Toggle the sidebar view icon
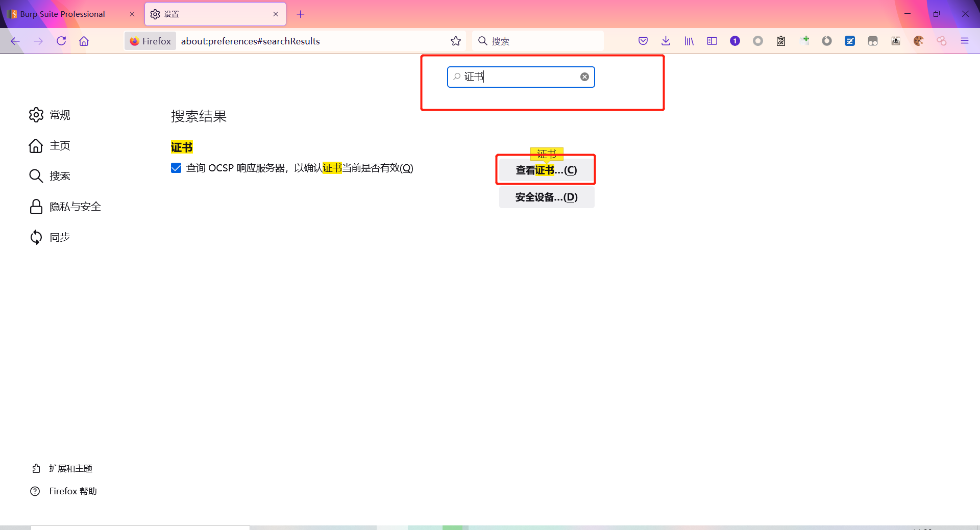Screen dimensions: 980x530 click(712, 41)
